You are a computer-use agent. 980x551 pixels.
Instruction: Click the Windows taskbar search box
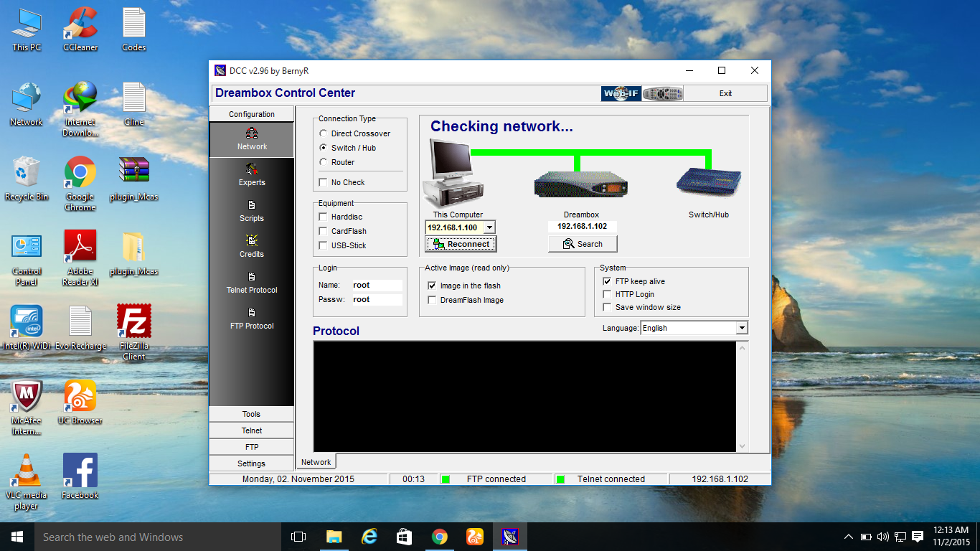(158, 537)
